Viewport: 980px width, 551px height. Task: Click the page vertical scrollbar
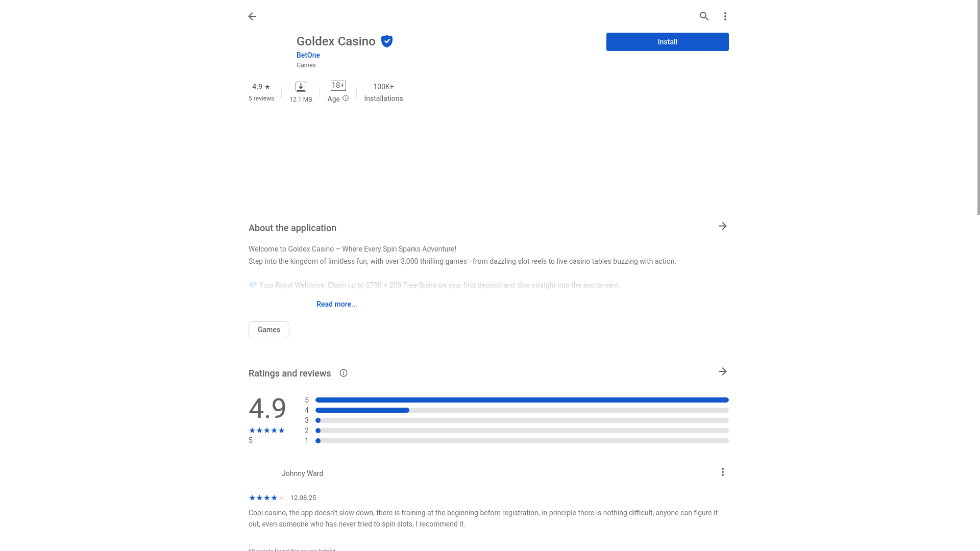978,107
